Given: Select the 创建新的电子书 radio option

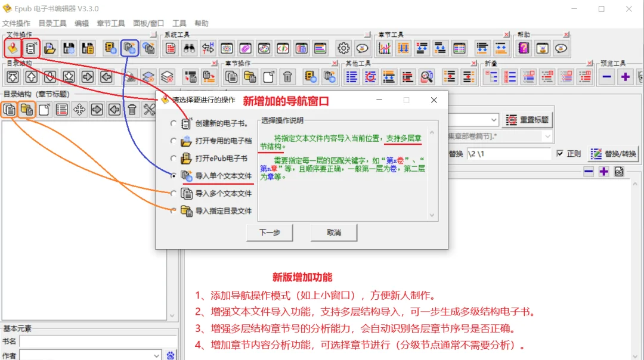Looking at the screenshot, I should pos(174,123).
